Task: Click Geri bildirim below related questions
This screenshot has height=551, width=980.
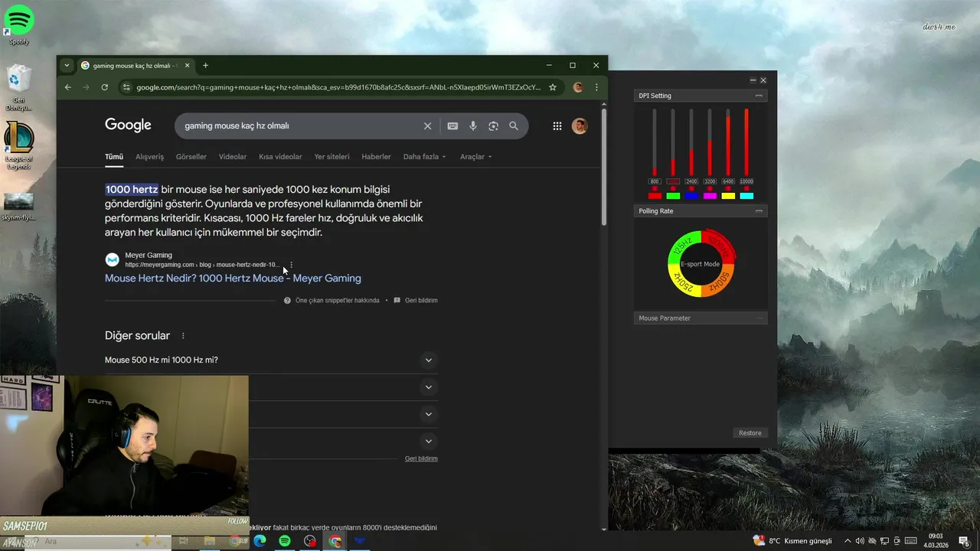Action: (421, 458)
